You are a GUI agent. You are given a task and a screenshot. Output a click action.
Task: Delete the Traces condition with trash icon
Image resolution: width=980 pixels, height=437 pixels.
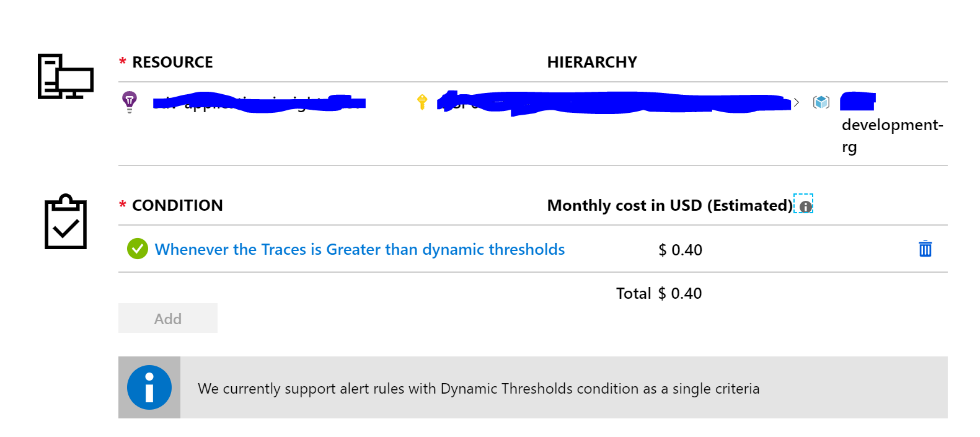tap(925, 249)
